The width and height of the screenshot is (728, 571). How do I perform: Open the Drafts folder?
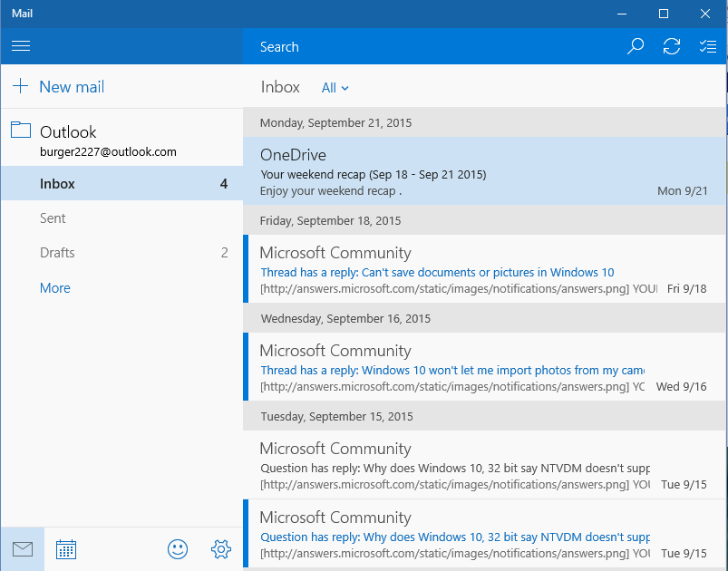coord(121,253)
